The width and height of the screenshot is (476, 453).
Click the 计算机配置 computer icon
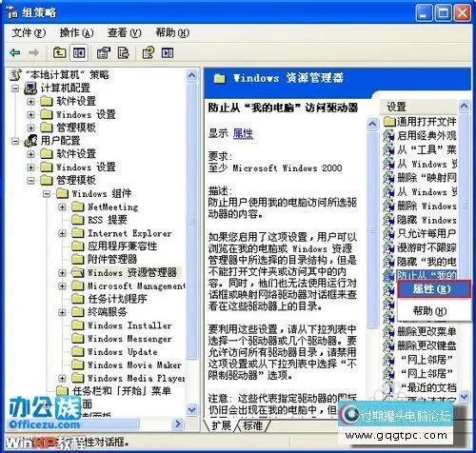pyautogui.click(x=30, y=89)
